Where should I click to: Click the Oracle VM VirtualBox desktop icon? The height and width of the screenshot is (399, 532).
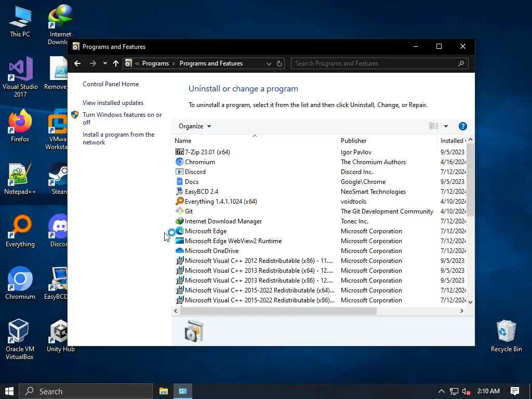pos(19,339)
